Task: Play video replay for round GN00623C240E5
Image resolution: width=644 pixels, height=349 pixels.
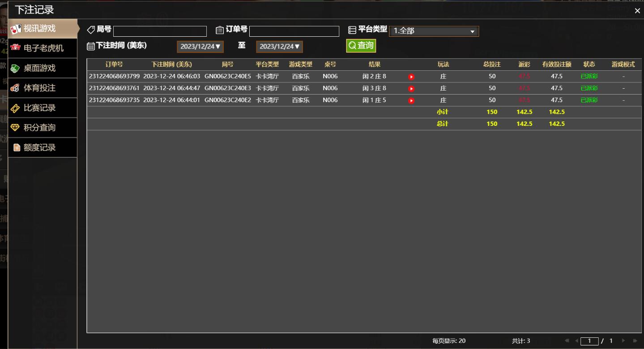Action: 411,77
